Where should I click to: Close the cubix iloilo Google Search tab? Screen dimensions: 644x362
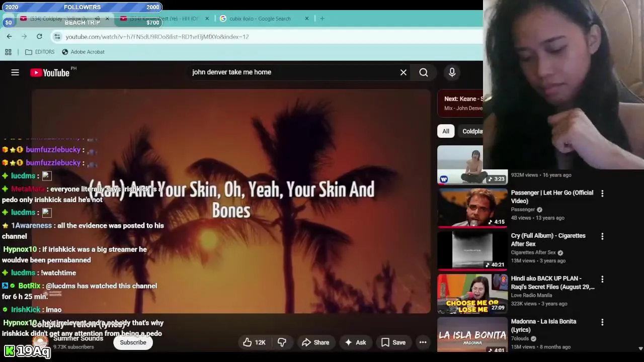(x=307, y=19)
